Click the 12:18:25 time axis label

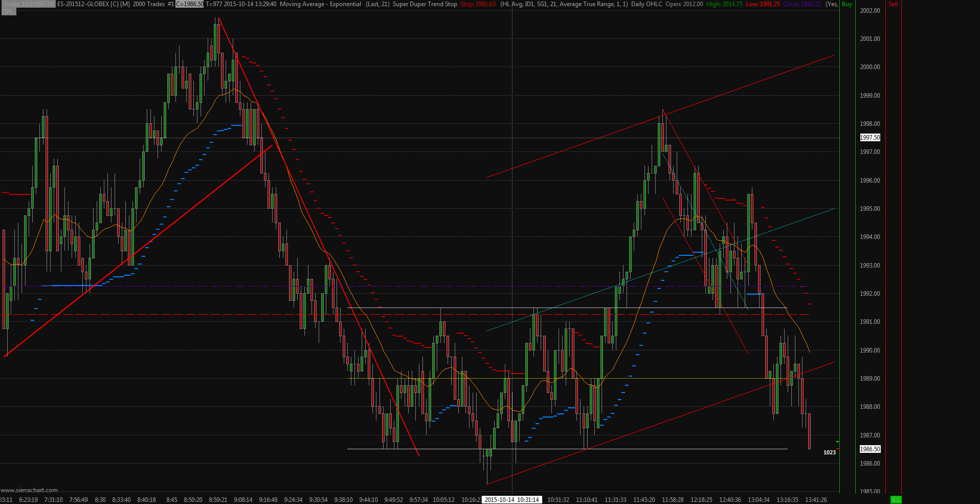click(x=701, y=500)
